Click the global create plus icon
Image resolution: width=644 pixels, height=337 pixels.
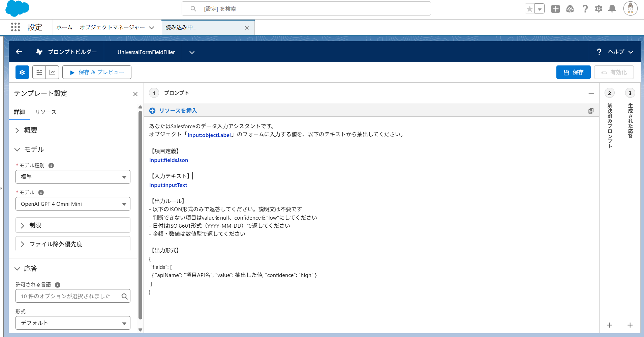(x=555, y=9)
